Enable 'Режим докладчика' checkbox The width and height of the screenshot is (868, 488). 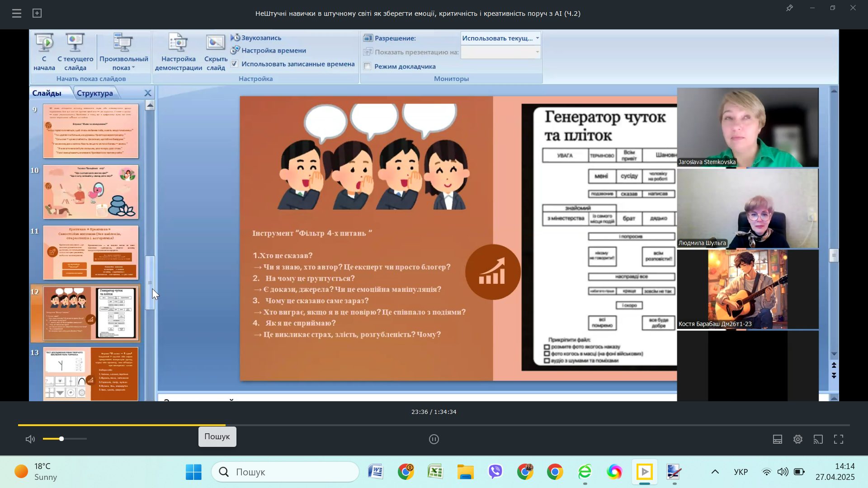tap(368, 66)
